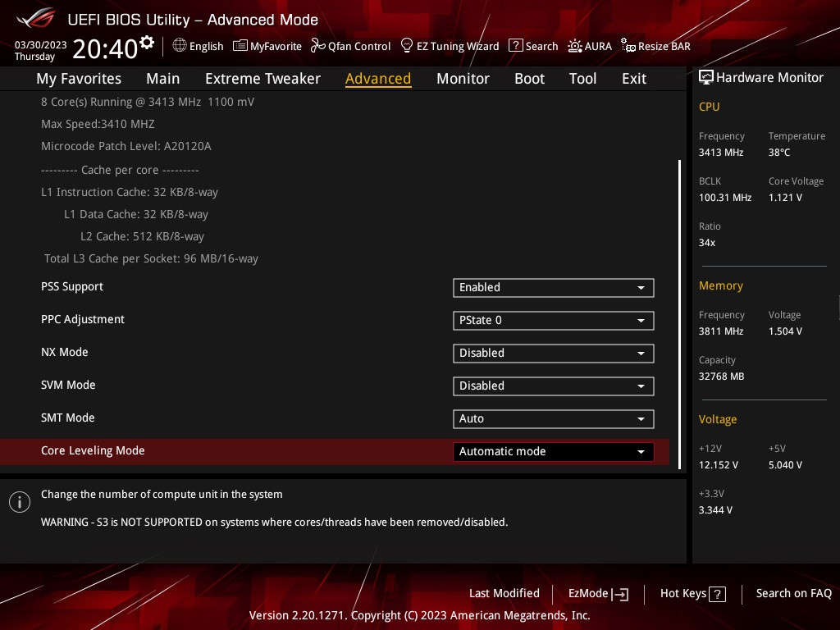This screenshot has height=630, width=840.
Task: Select the SMT Mode label
Action: tap(67, 418)
